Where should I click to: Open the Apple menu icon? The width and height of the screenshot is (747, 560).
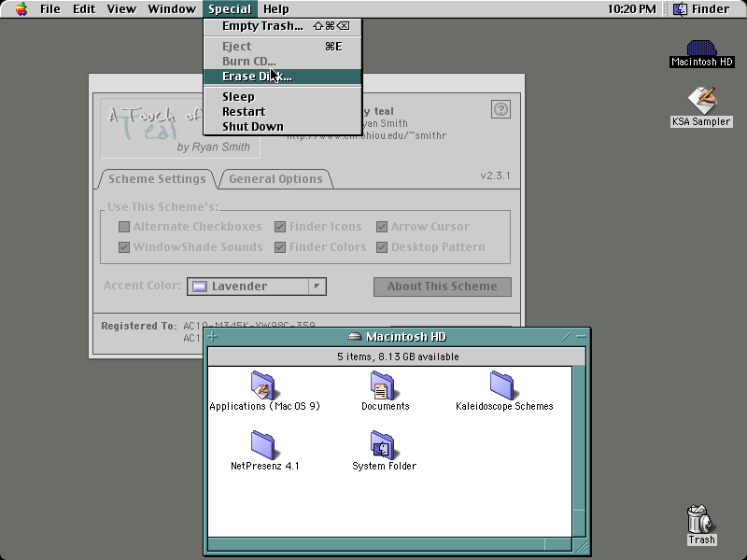point(21,9)
